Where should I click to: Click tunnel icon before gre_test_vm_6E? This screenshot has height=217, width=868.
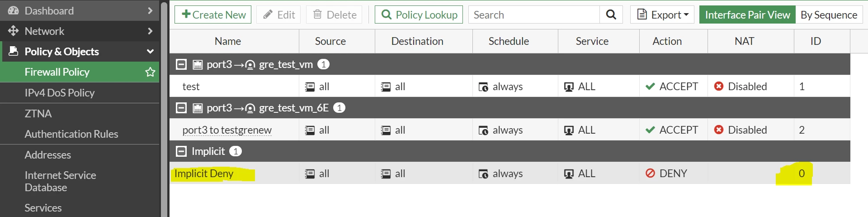point(250,108)
